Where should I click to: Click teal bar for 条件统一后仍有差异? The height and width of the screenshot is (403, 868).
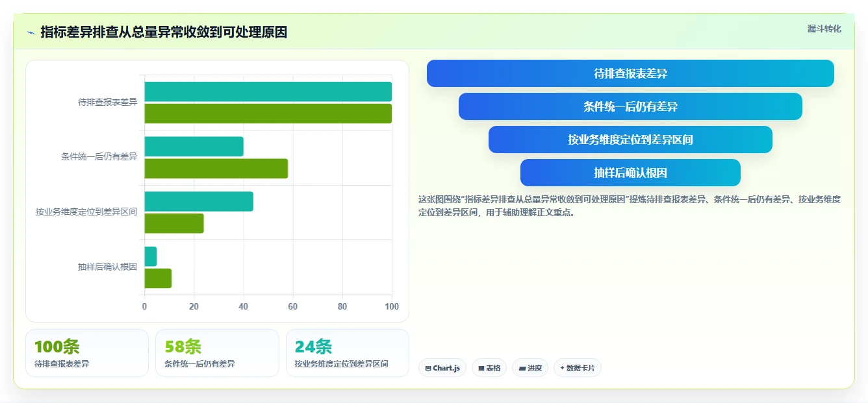tap(194, 147)
